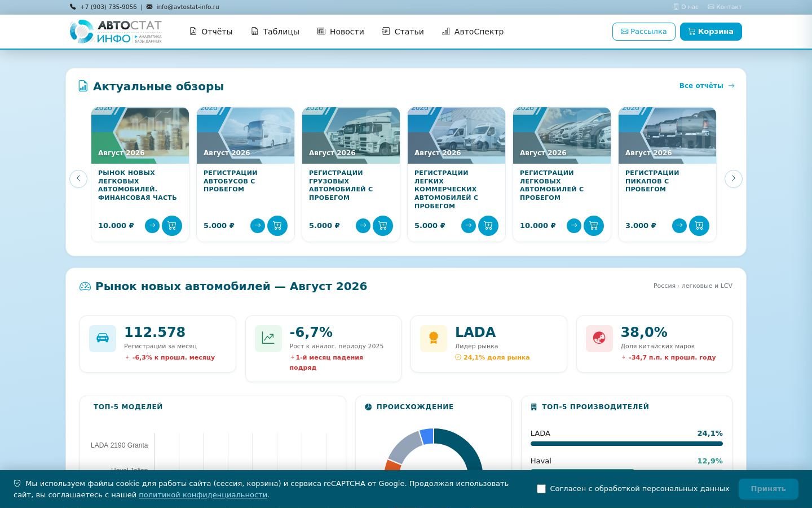Open the Таблицы menu item

click(275, 32)
